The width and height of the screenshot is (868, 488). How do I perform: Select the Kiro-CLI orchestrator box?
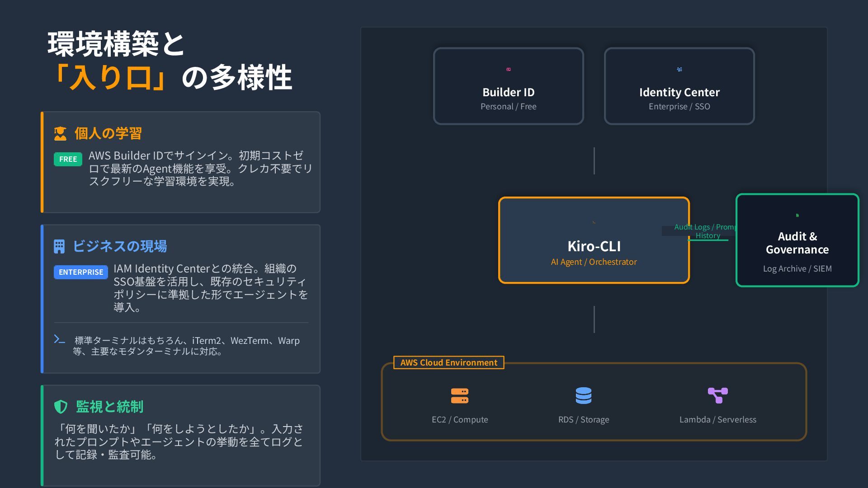pos(594,239)
